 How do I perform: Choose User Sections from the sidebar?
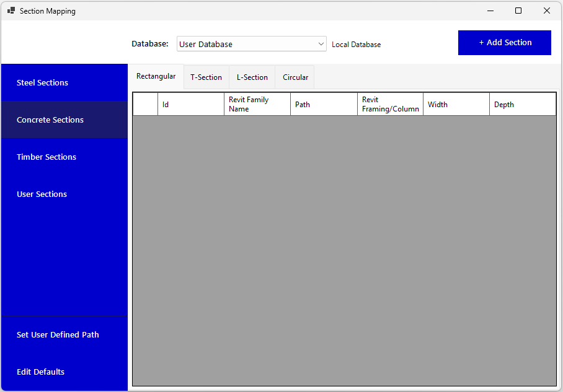[x=64, y=194]
